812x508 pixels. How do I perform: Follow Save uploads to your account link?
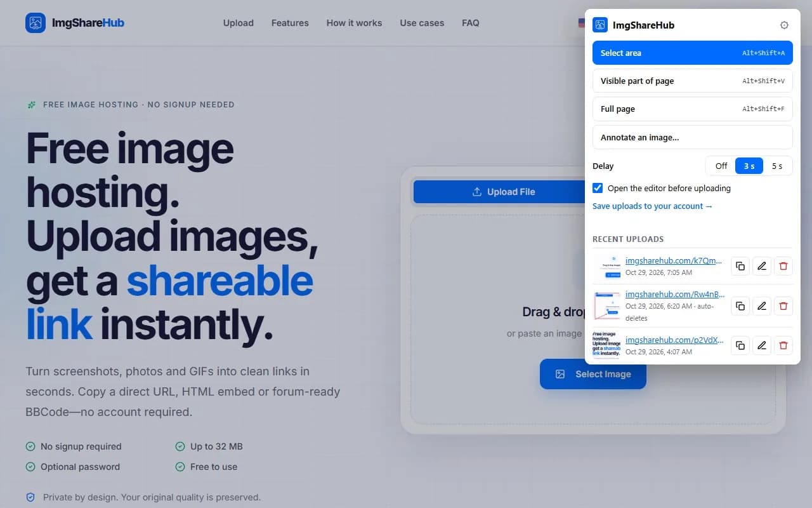(652, 206)
